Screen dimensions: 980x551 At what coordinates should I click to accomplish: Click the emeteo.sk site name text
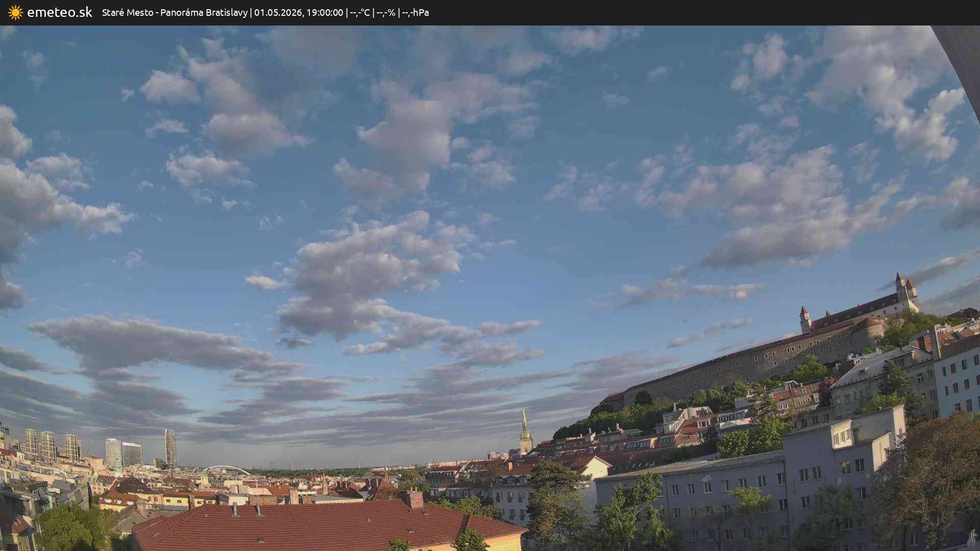tap(60, 12)
